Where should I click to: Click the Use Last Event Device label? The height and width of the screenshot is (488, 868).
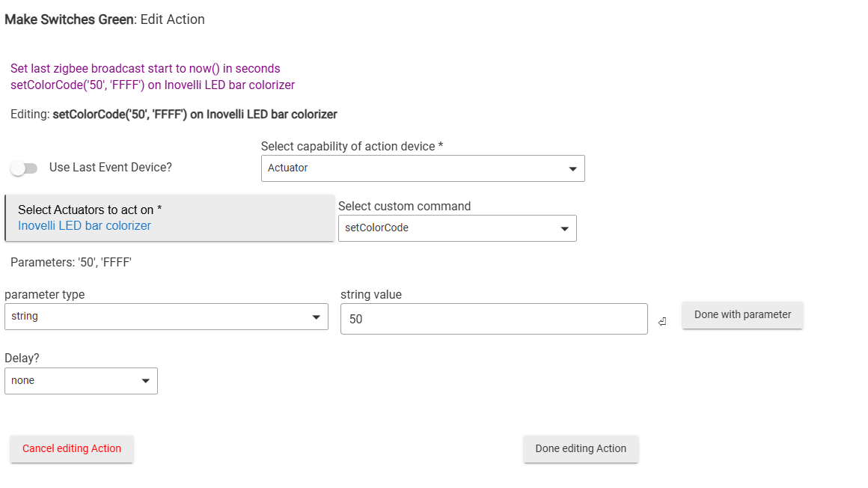coord(111,168)
